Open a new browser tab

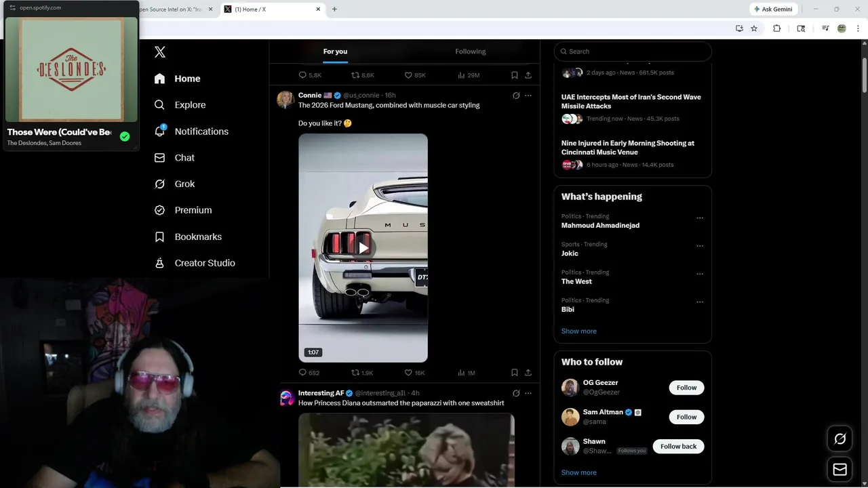pos(334,9)
